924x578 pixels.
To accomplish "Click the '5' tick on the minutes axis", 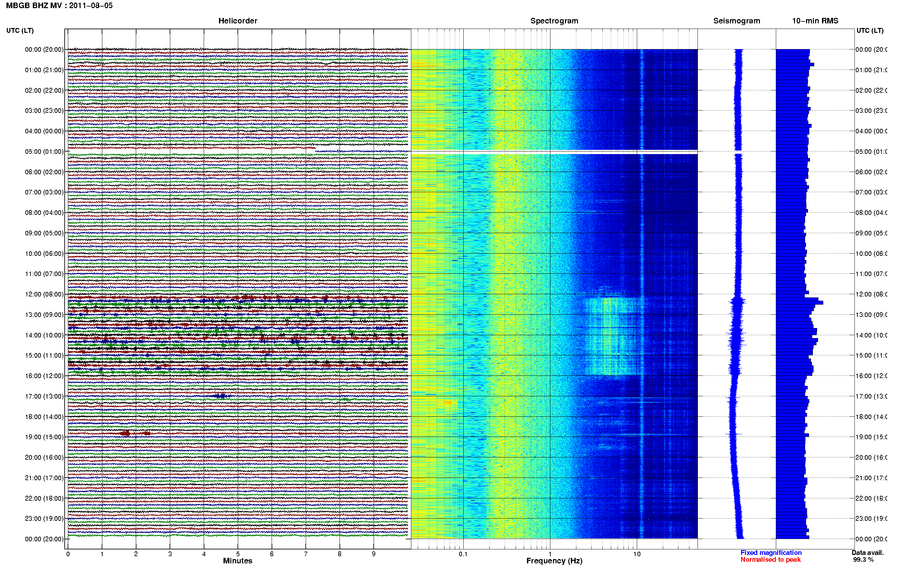I will (x=237, y=554).
